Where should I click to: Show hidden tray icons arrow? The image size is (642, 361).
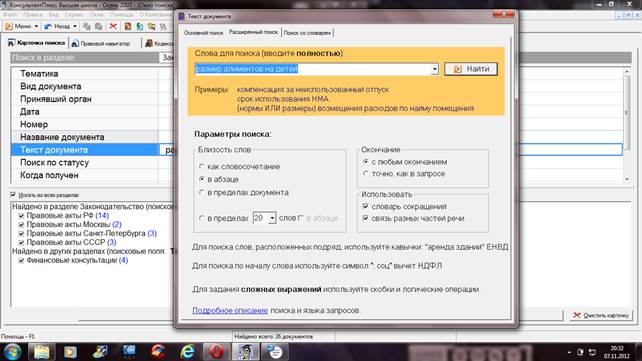click(x=569, y=352)
